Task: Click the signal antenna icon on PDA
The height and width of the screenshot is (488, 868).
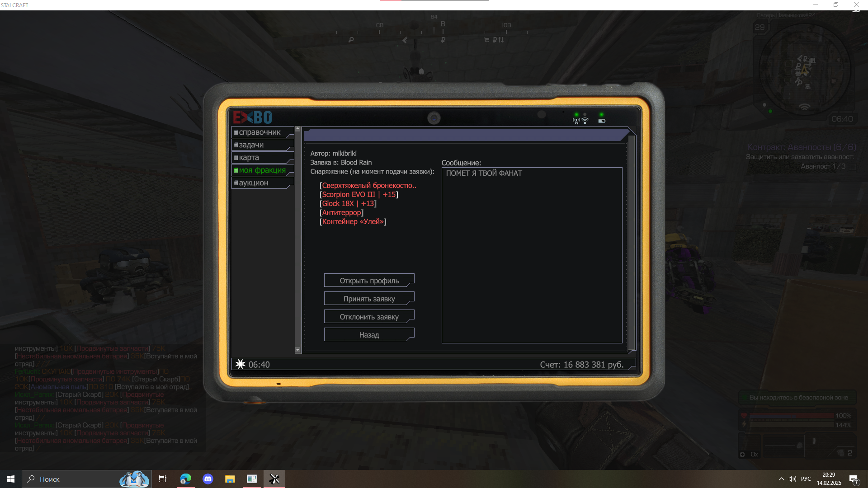Action: pos(576,121)
